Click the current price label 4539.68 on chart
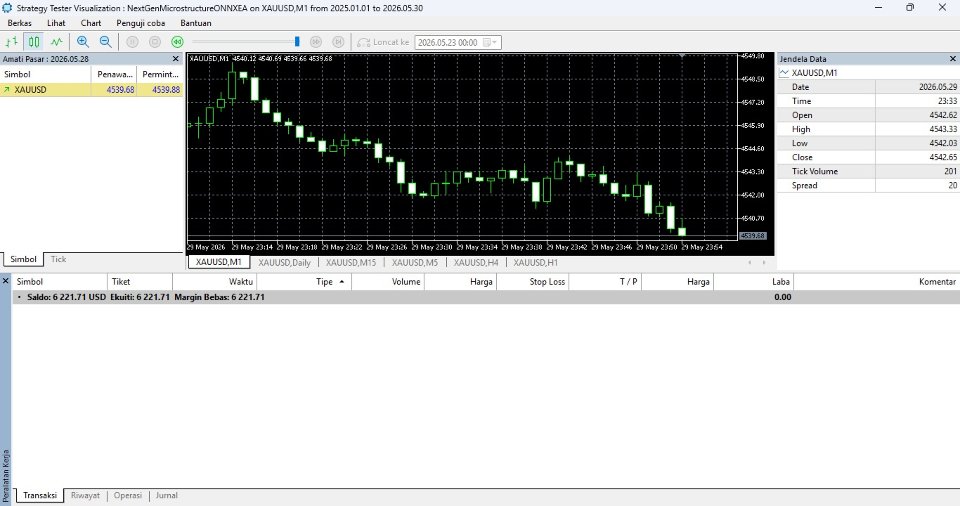The height and width of the screenshot is (506, 960). coord(752,236)
